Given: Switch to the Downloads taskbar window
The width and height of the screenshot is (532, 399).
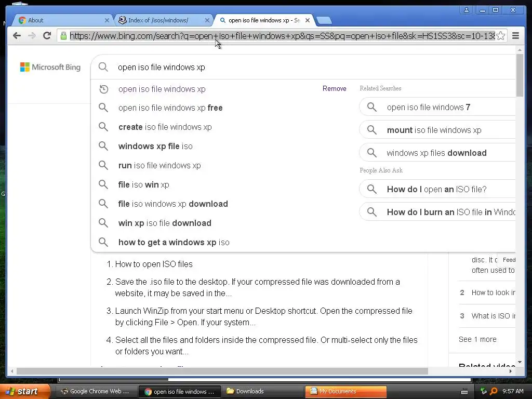Looking at the screenshot, I should (x=263, y=391).
